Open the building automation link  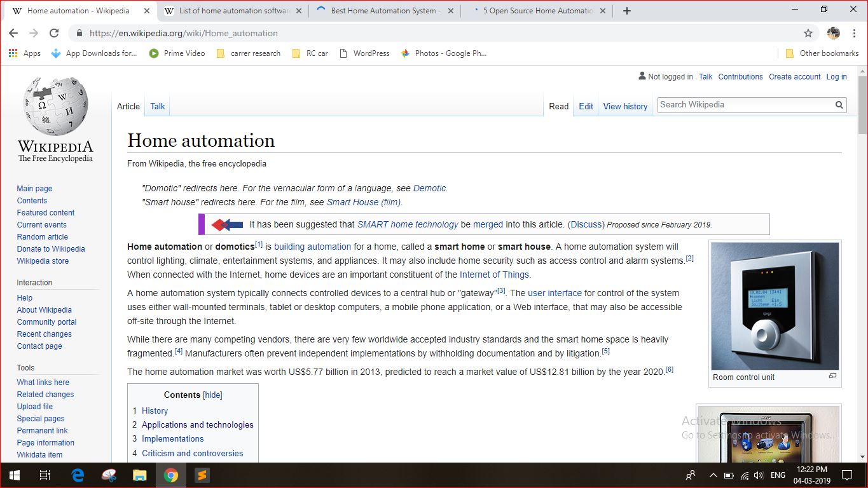312,247
